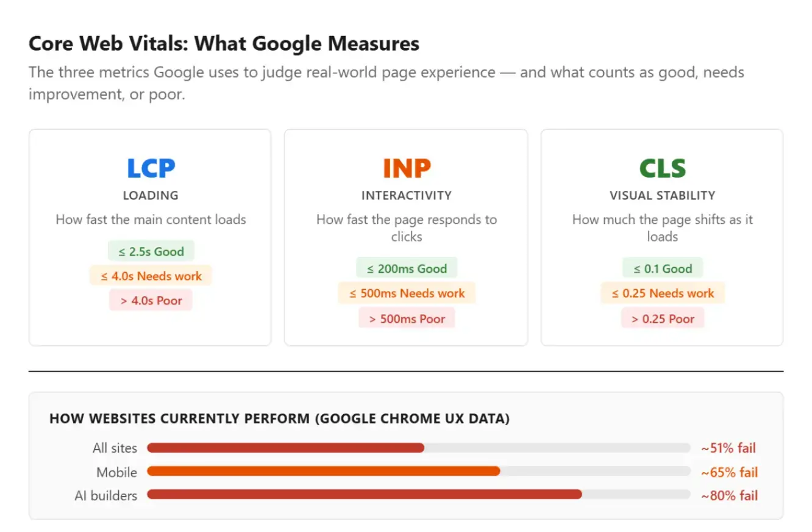This screenshot has width=812, height=532.
Task: Click the '> 500ms Poor' badge
Action: [407, 318]
